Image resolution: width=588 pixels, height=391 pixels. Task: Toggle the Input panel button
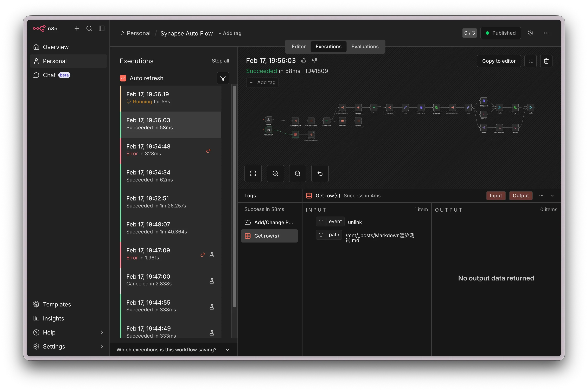click(496, 196)
